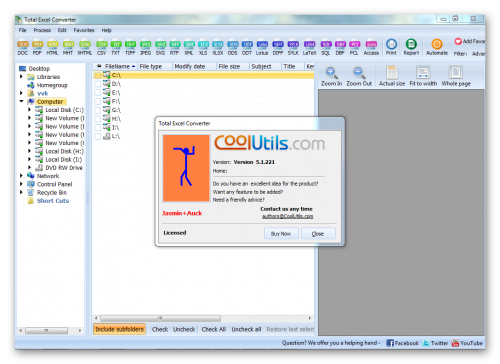This screenshot has height=364, width=500.
Task: Expand the Network tree node
Action: (x=21, y=176)
